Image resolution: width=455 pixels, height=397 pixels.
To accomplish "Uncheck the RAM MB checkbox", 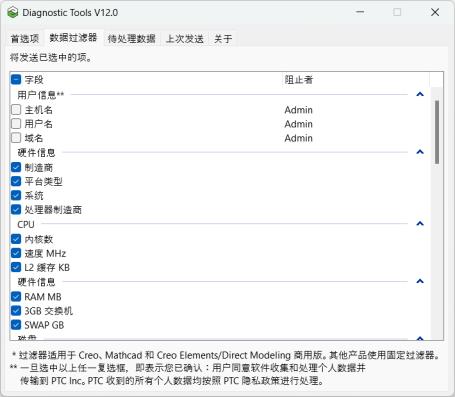I will [16, 297].
